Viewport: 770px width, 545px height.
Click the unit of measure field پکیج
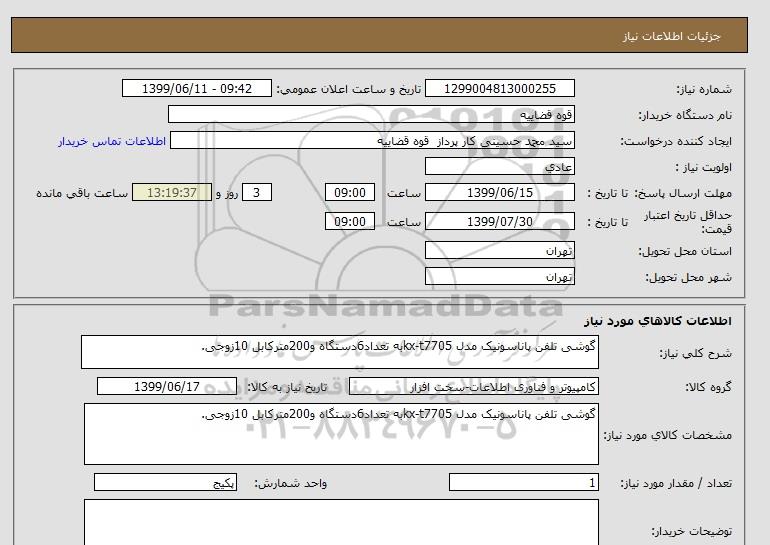coord(165,483)
